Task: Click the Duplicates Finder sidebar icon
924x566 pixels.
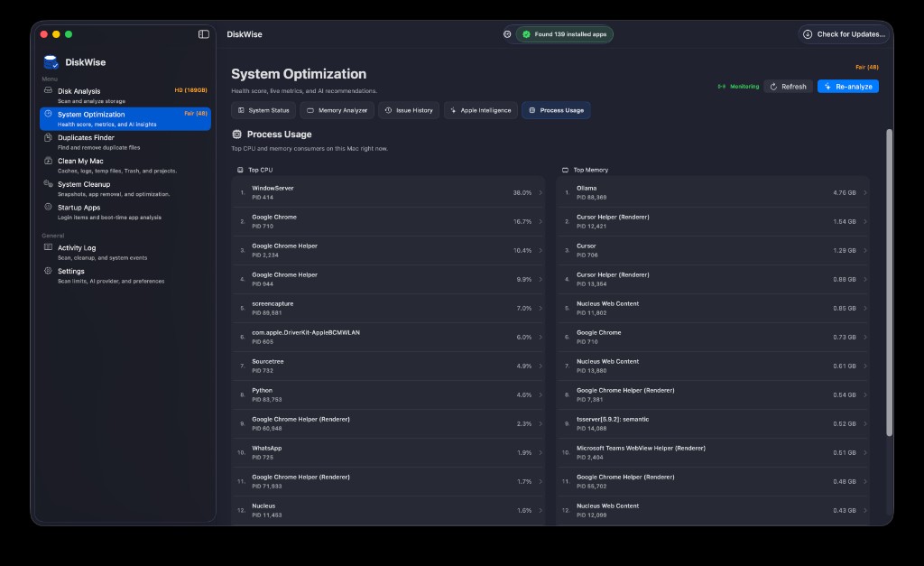Action: pyautogui.click(x=49, y=137)
